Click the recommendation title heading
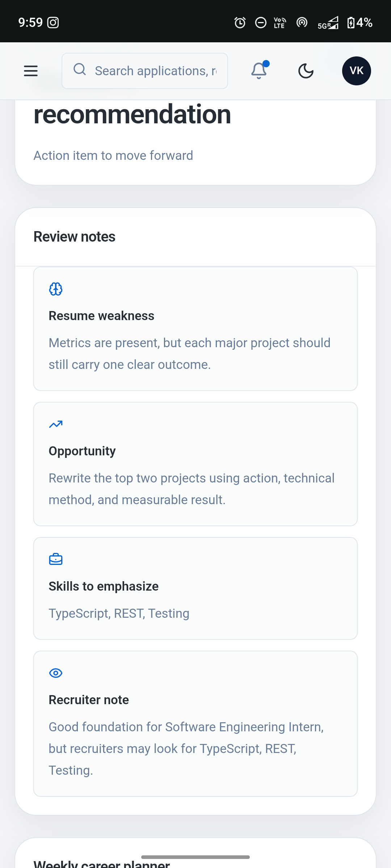 tap(132, 114)
